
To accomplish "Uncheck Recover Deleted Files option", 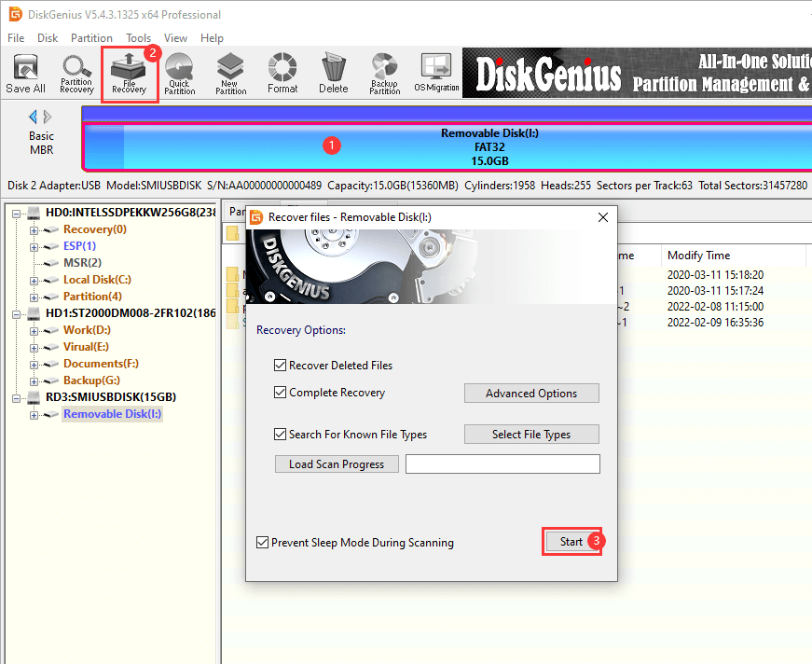I will point(281,366).
